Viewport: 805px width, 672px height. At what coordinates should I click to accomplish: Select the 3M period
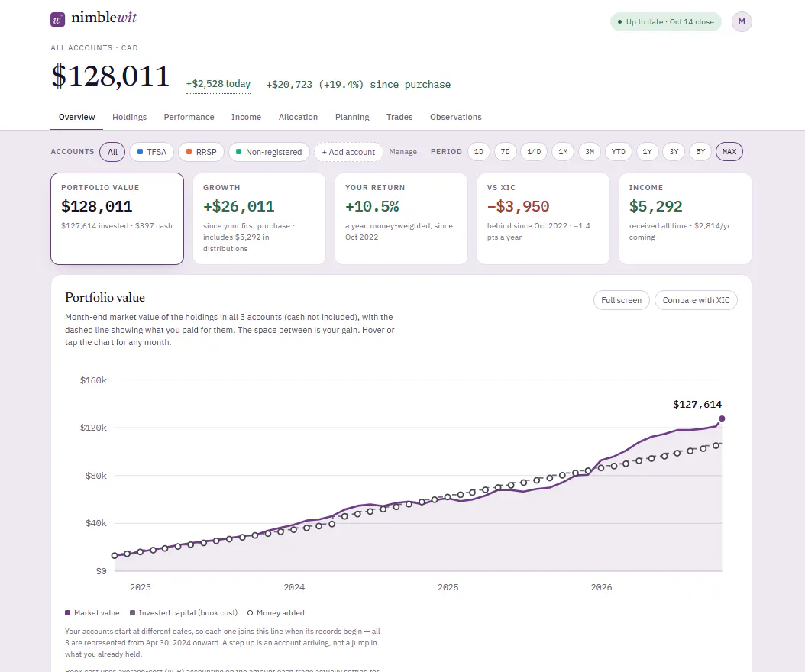pyautogui.click(x=590, y=152)
